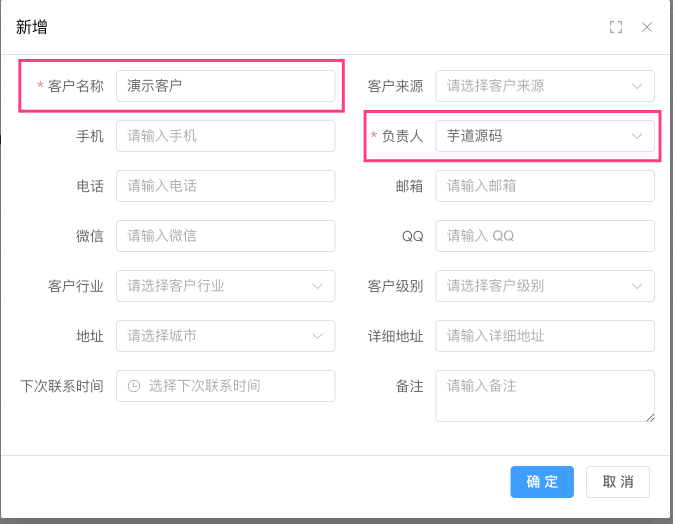673x524 pixels.
Task: Click the resize handle of 备注 textarea
Action: pos(650,417)
